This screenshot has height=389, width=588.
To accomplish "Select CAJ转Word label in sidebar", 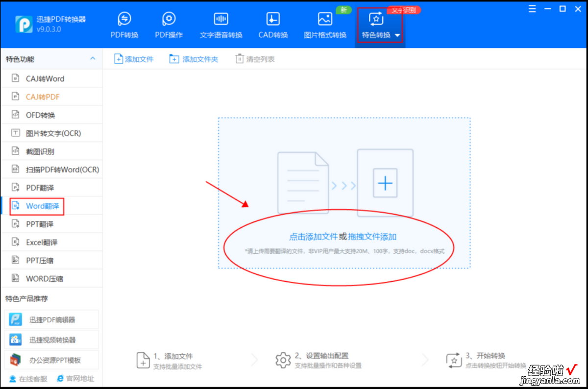I will click(x=45, y=78).
